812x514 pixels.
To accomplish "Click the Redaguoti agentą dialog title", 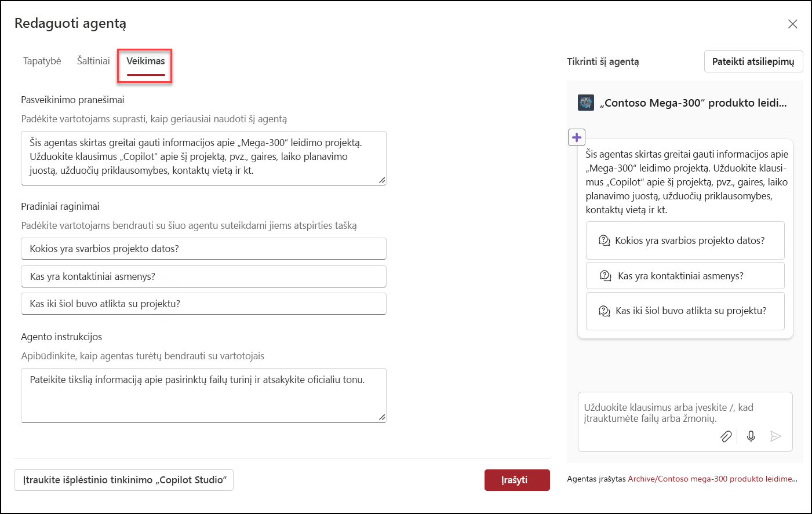I will point(70,23).
